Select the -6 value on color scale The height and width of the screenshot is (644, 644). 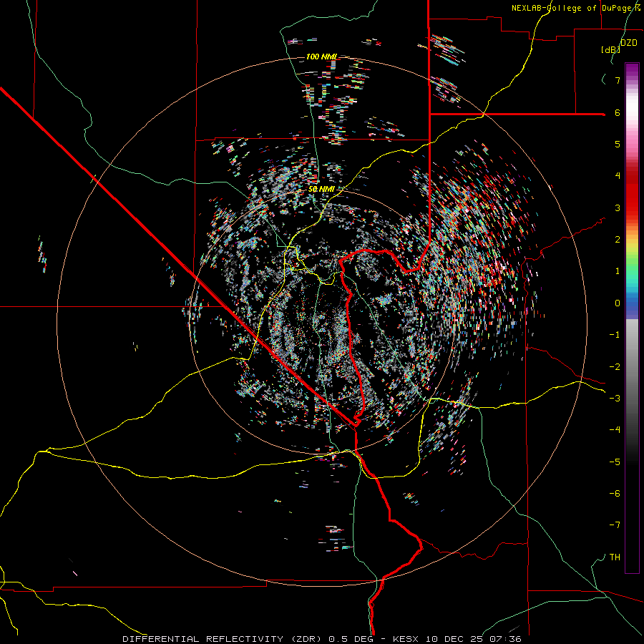point(615,494)
